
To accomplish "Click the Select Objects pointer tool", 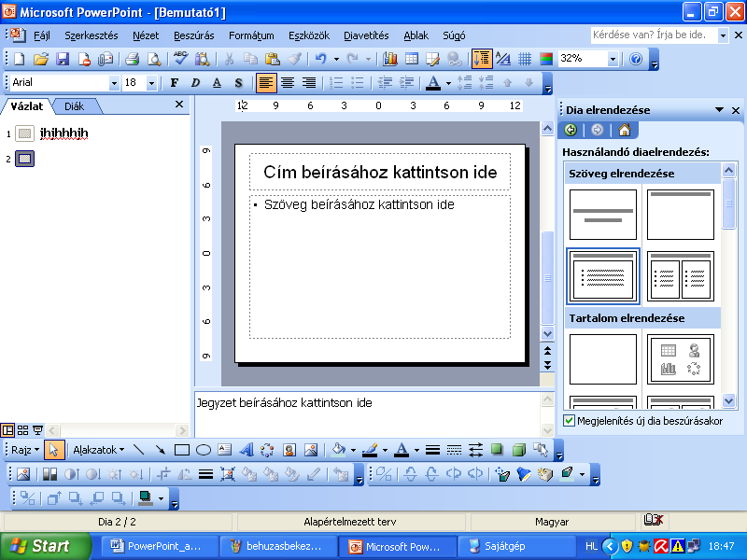I will (54, 450).
